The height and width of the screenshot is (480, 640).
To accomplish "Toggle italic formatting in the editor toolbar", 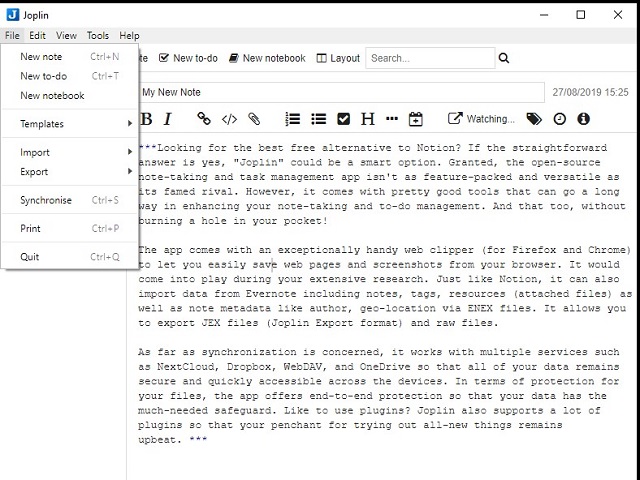I will pyautogui.click(x=169, y=119).
